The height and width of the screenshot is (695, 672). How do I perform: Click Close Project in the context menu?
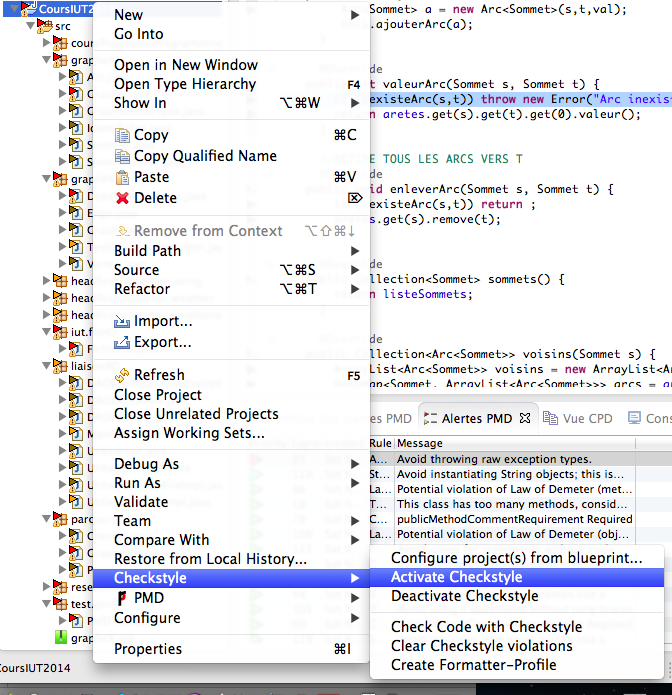pyautogui.click(x=158, y=395)
